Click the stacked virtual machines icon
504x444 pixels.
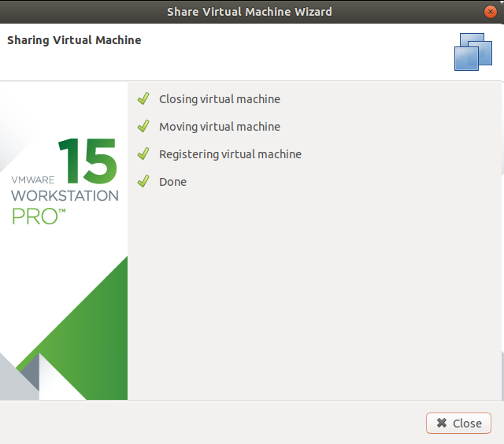(472, 52)
